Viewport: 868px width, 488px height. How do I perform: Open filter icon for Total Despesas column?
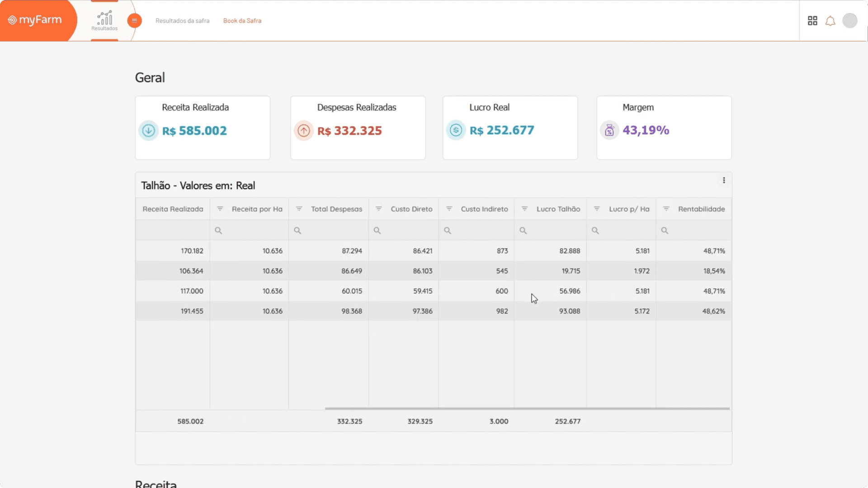[x=299, y=209]
